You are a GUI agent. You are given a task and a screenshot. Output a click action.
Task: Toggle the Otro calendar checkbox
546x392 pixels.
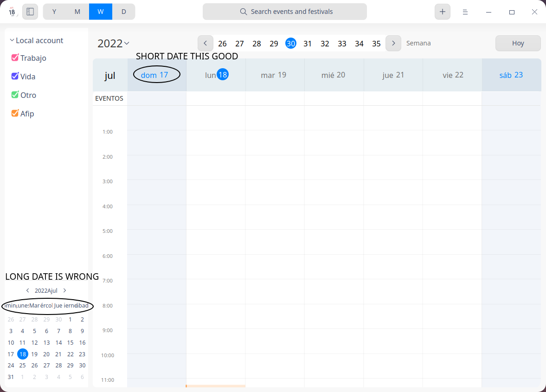(15, 95)
